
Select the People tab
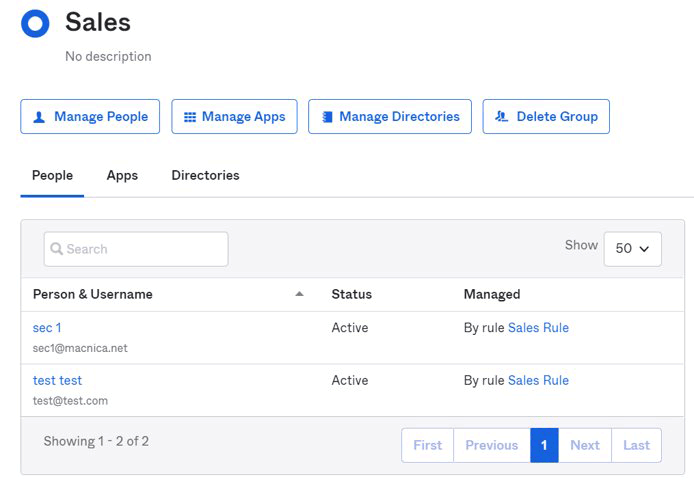[52, 175]
